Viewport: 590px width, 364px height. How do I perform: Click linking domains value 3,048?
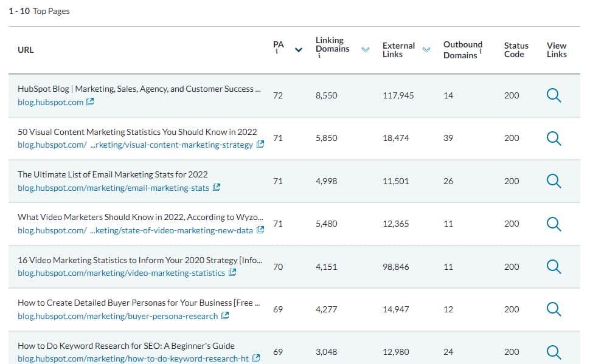326,352
